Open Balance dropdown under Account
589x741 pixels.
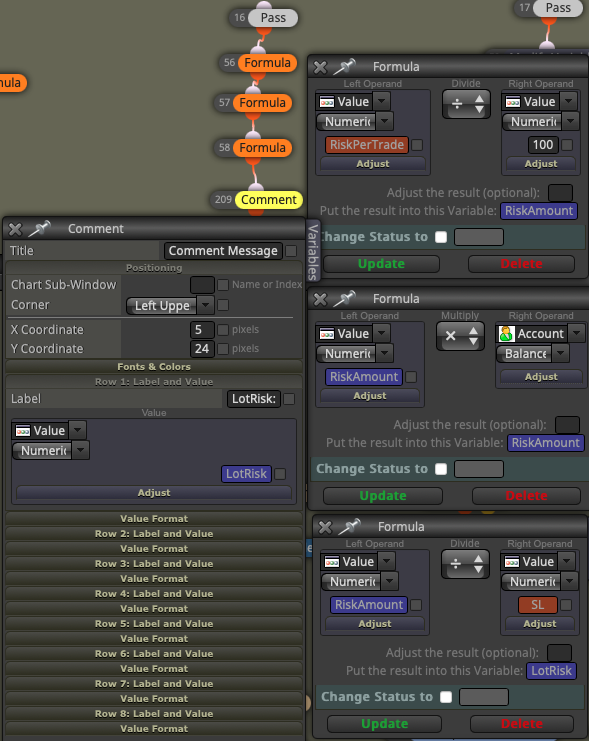coord(533,353)
